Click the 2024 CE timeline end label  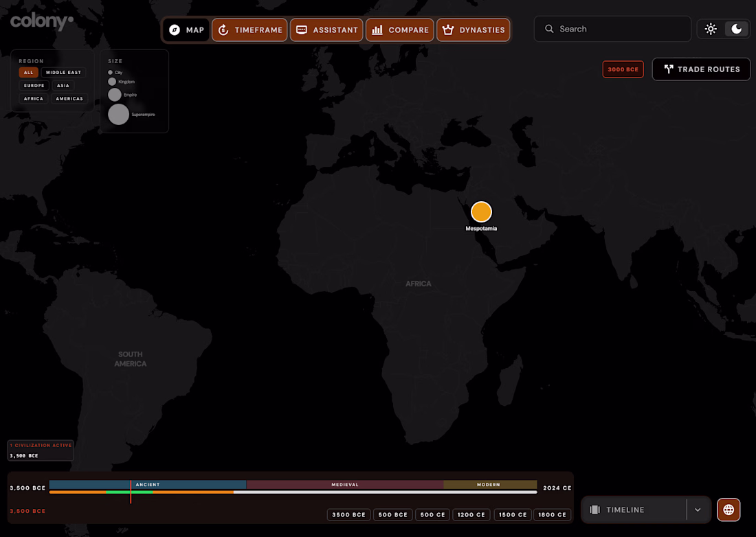tap(557, 488)
